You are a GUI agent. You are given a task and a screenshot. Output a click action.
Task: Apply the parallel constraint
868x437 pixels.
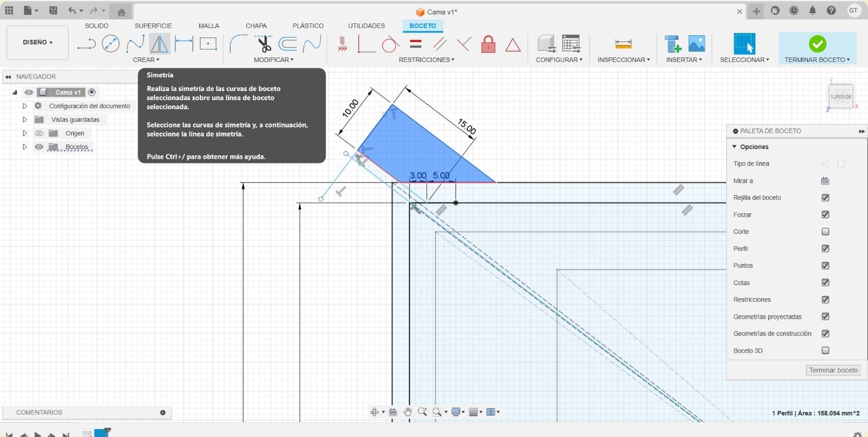point(440,44)
